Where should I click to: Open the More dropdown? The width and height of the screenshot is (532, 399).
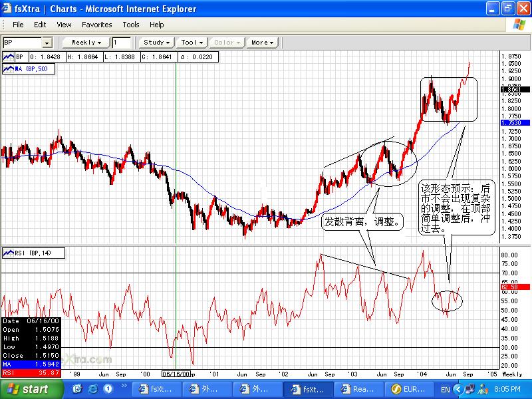[262, 43]
